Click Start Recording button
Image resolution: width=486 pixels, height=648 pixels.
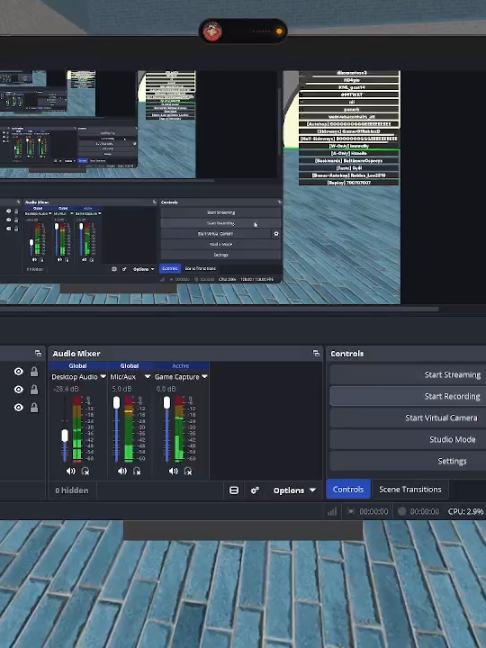[x=408, y=396]
